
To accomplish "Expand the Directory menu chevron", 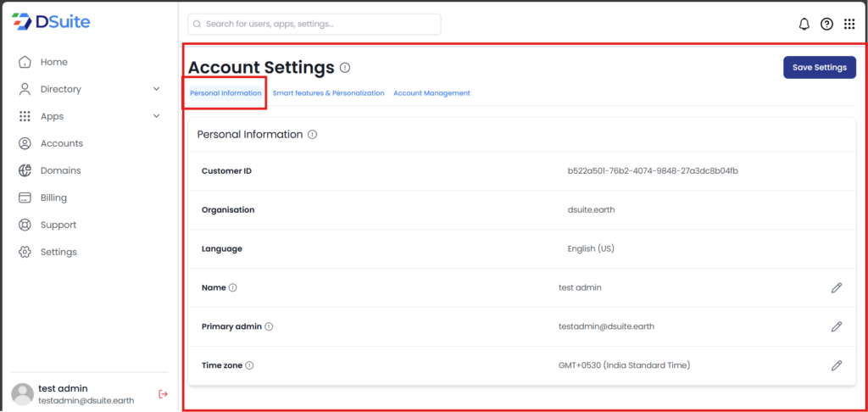I will (x=156, y=89).
